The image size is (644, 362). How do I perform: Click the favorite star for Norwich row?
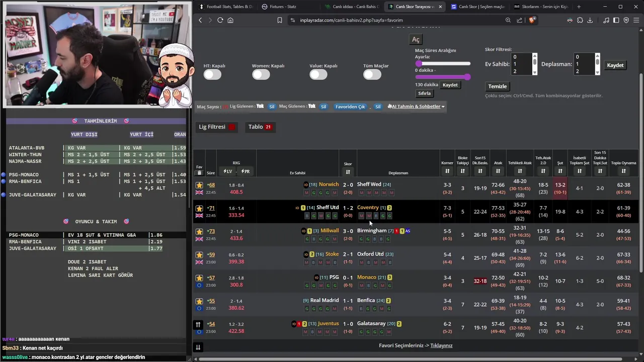pyautogui.click(x=199, y=185)
